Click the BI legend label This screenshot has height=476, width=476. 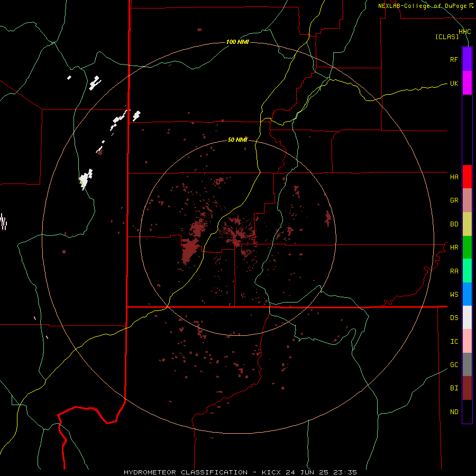click(x=454, y=388)
